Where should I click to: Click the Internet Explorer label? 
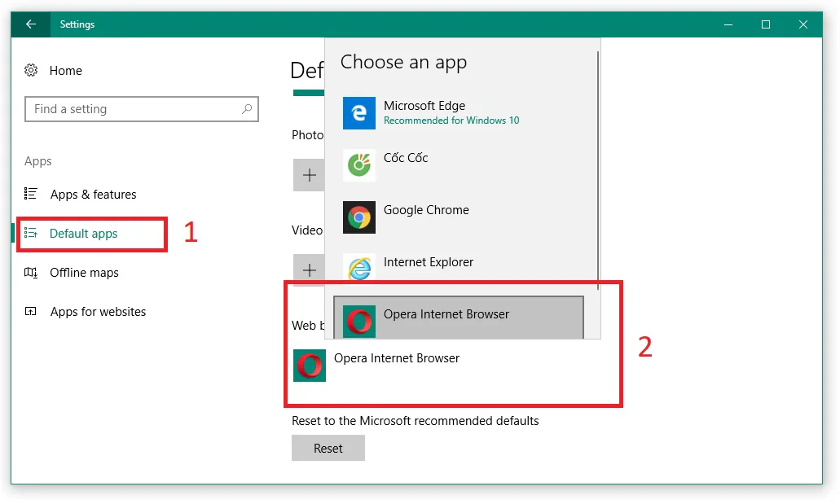tap(428, 262)
